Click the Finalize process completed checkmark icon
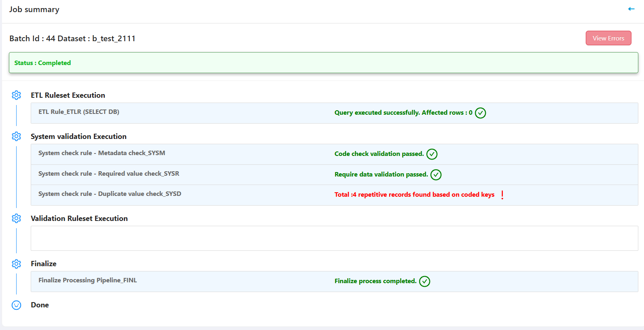This screenshot has width=644, height=330. point(424,282)
